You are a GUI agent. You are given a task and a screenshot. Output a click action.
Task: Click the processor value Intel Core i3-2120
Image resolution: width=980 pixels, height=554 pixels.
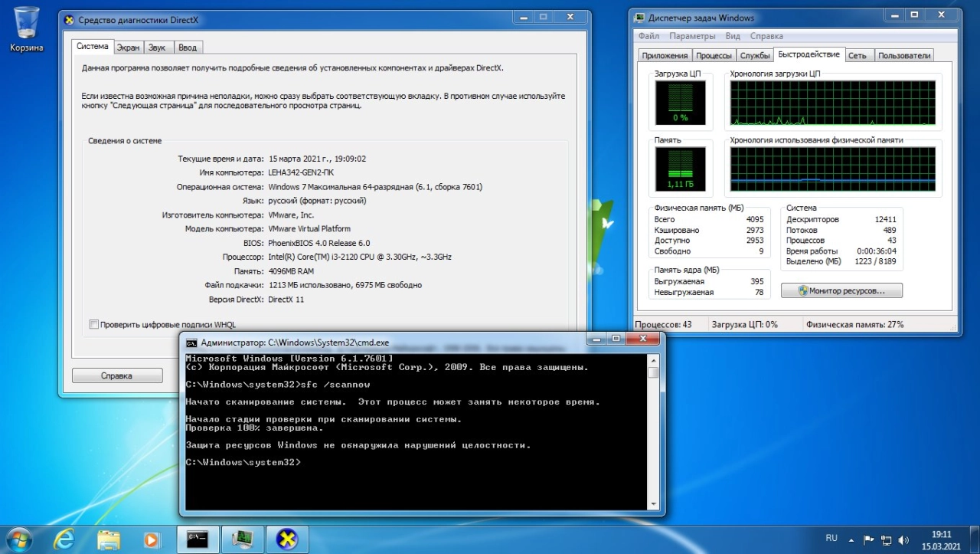(360, 257)
